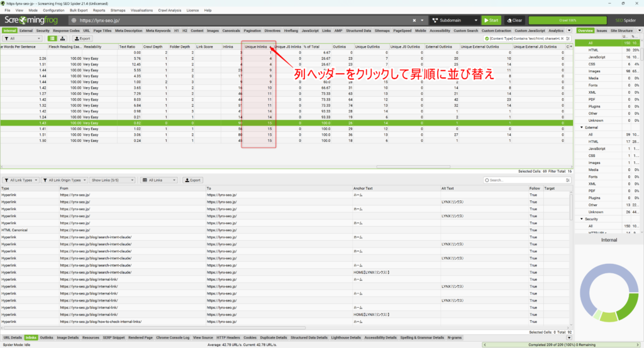This screenshot has height=348, width=644.
Task: Collapse the Security section in overview
Action: (582, 219)
